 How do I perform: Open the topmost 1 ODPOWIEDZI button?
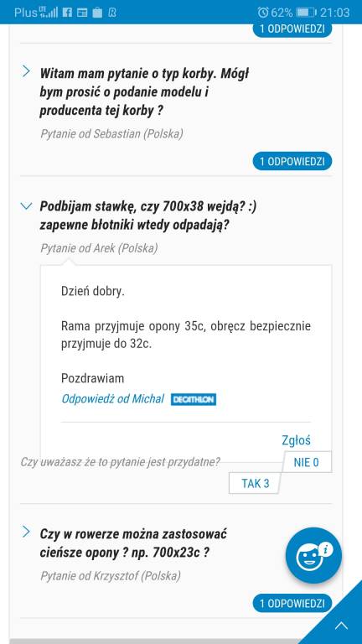pyautogui.click(x=292, y=29)
